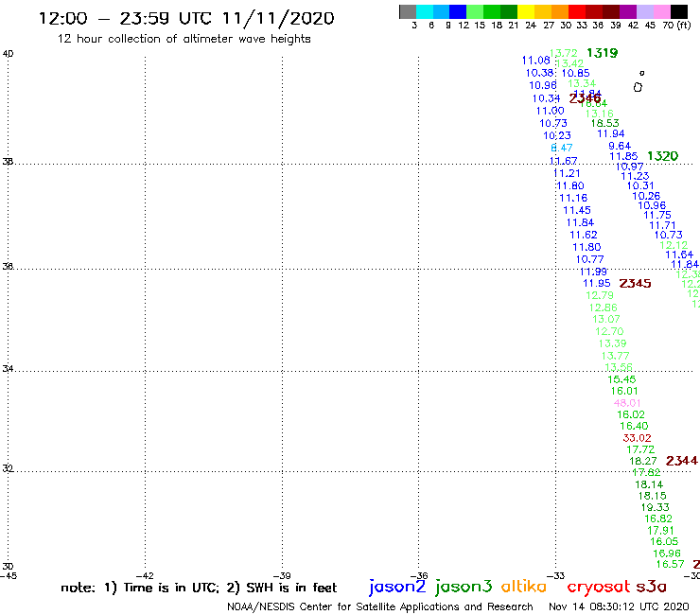The height and width of the screenshot is (615, 700).
Task: Click the 'note: 1) Time is in UTC' footnote
Action: click(140, 588)
